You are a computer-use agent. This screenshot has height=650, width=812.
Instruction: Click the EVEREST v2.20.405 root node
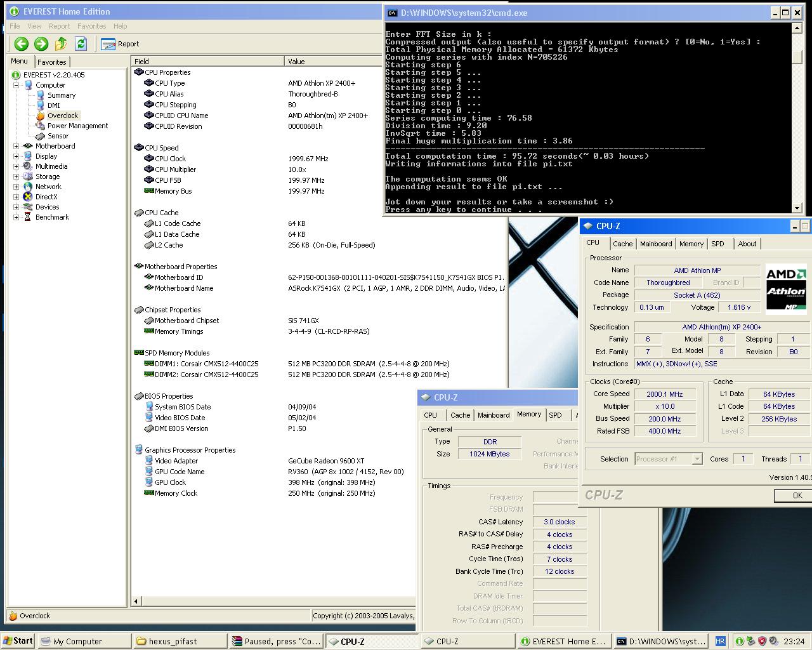coord(54,75)
